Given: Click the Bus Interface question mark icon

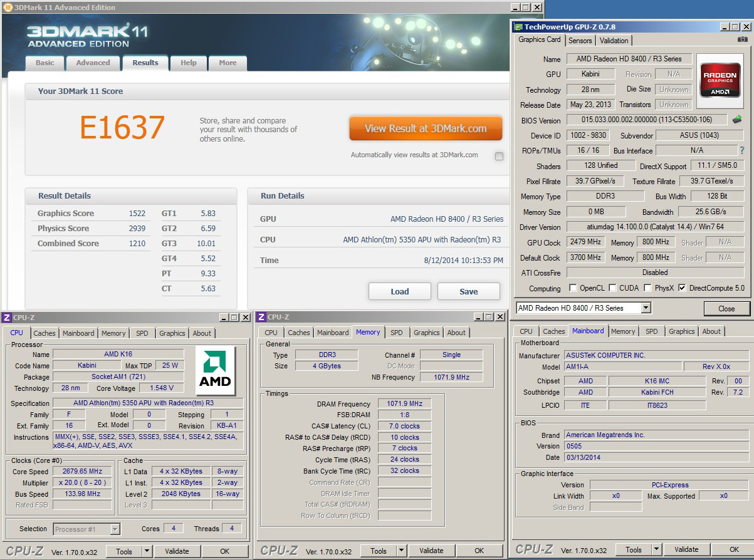Looking at the screenshot, I should pyautogui.click(x=743, y=150).
